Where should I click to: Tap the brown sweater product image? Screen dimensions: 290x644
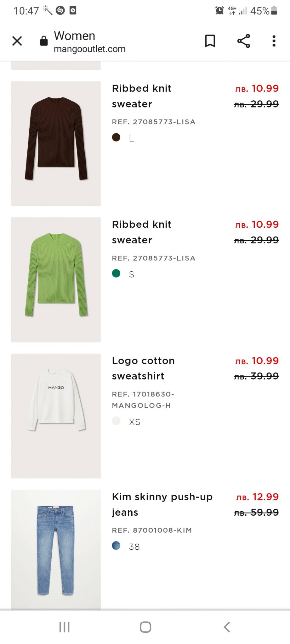point(56,143)
